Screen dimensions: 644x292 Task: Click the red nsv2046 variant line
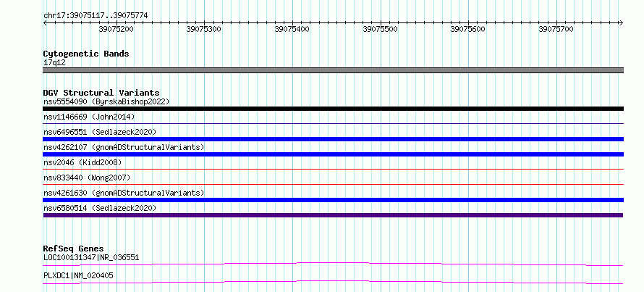tap(334, 169)
